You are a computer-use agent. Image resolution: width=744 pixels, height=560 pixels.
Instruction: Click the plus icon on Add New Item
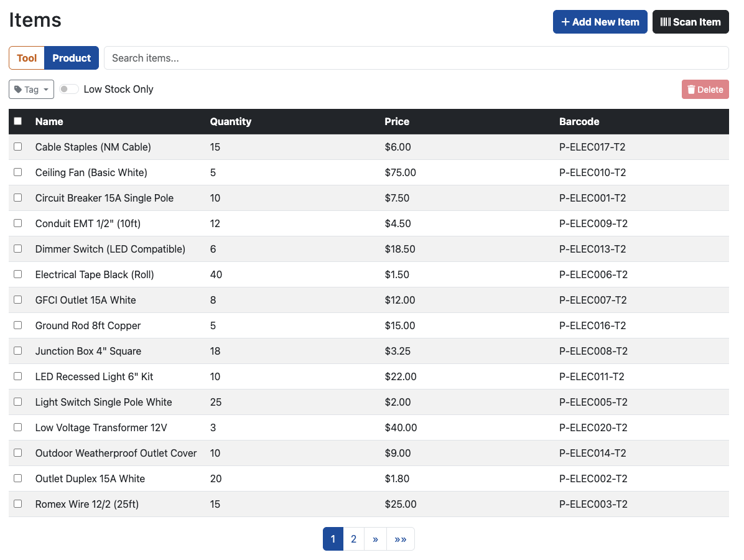565,22
